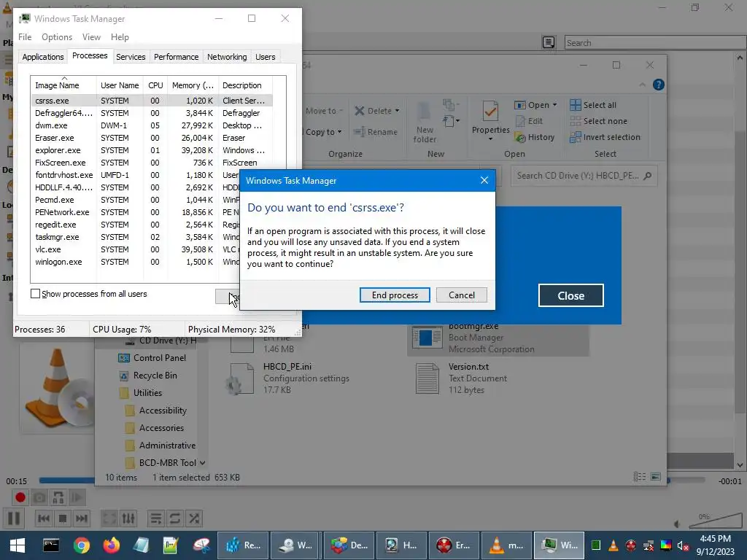Launch Chrome from the taskbar

tap(82, 545)
